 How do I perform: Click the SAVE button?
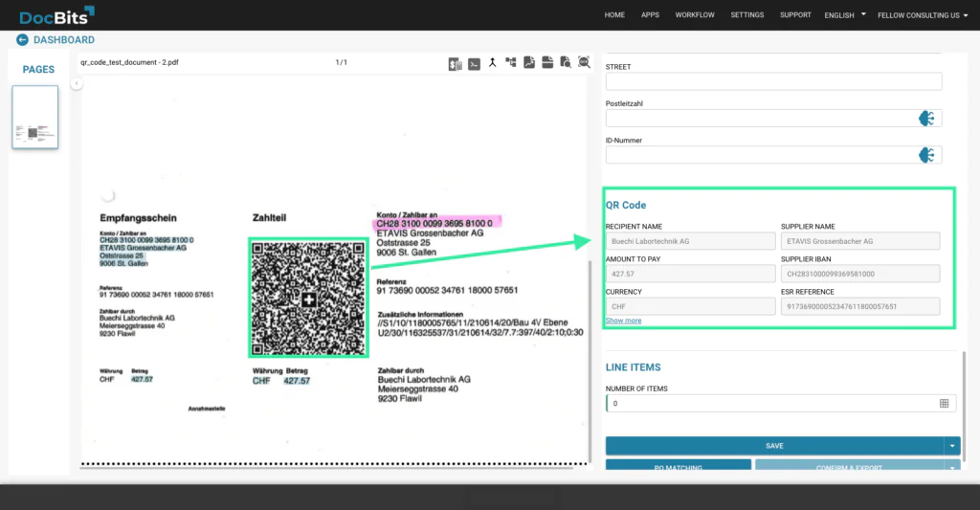774,446
